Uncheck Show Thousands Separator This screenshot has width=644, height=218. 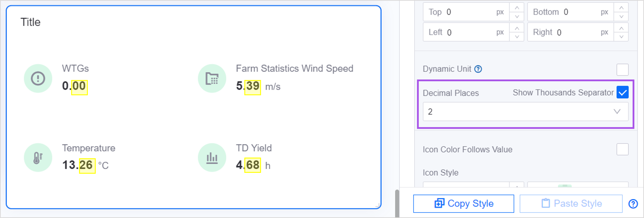622,92
